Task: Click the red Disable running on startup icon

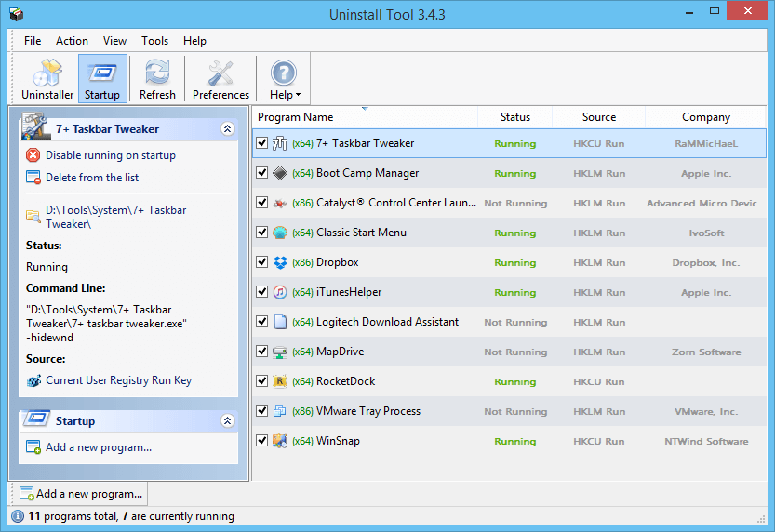Action: [x=33, y=155]
